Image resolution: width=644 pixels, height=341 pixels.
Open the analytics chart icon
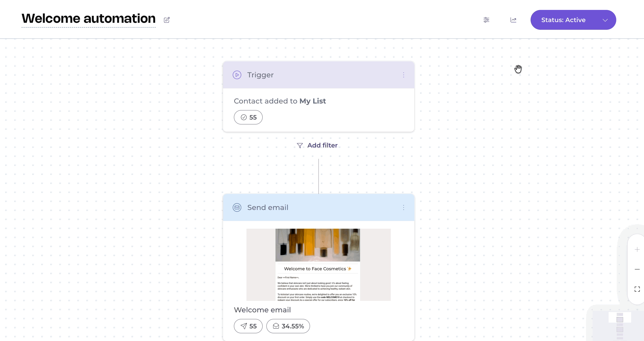click(x=513, y=20)
